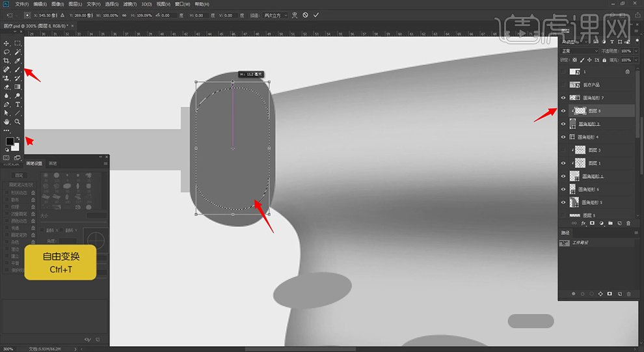Select the Gradient tool
Viewport: 644px width, 352px height.
[18, 87]
